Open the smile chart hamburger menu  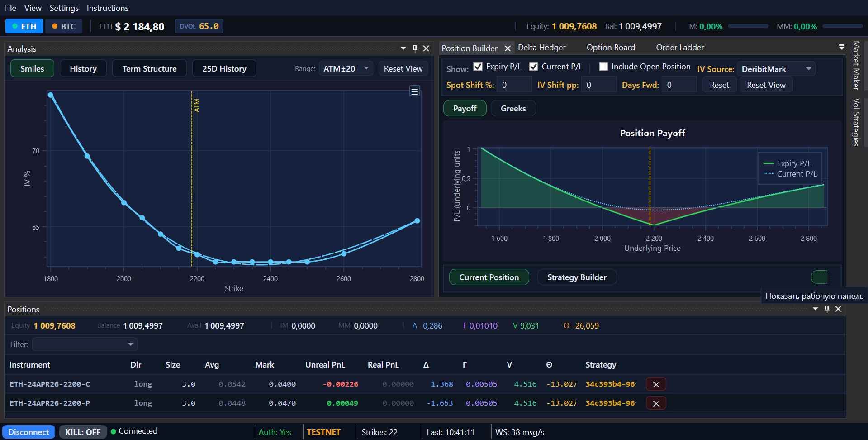(414, 91)
